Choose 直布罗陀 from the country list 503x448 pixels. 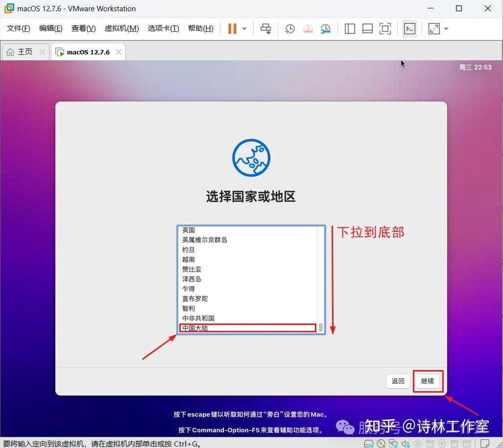(247, 299)
